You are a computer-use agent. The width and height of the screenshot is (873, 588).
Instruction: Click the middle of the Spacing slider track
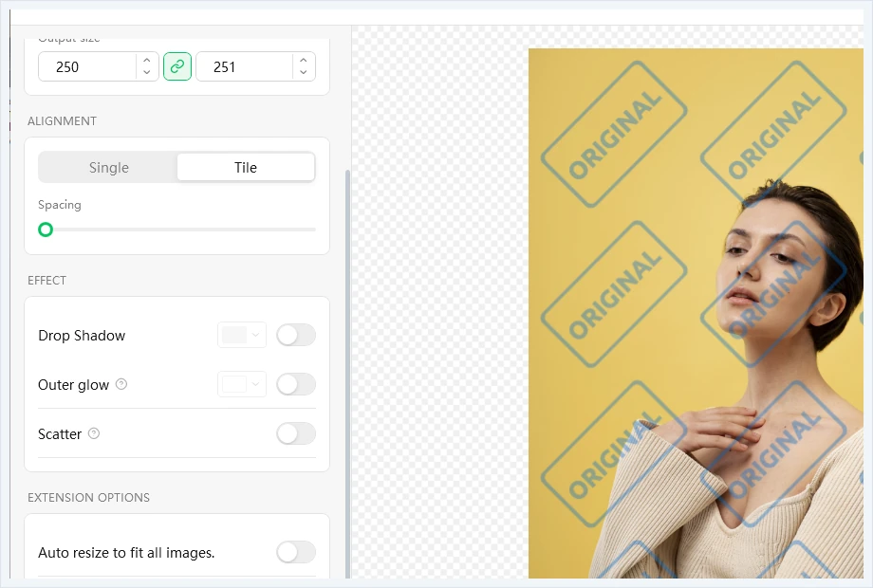pos(177,230)
